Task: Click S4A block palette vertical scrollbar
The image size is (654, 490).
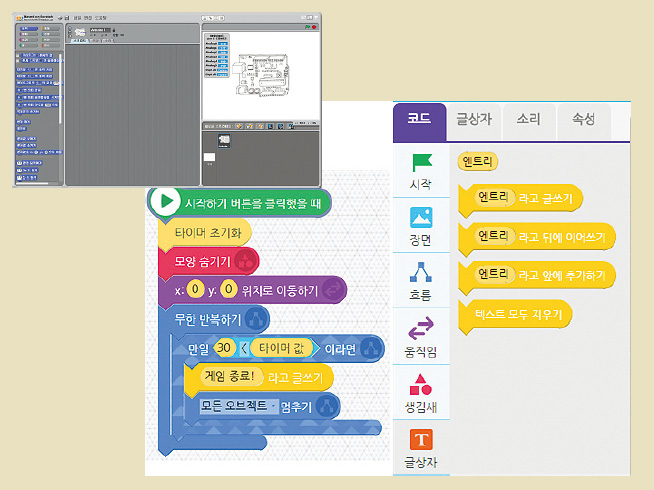Action: [x=60, y=88]
